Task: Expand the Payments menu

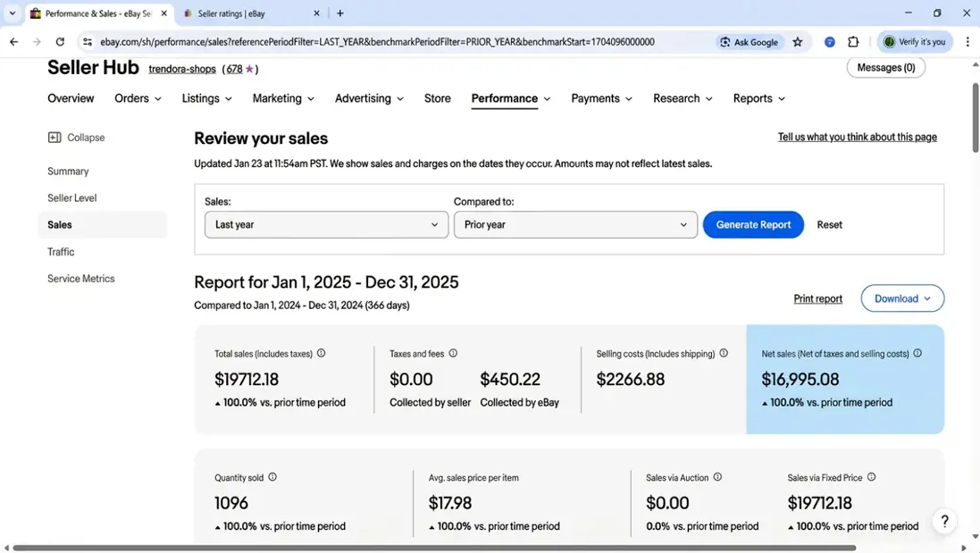Action: click(x=601, y=99)
